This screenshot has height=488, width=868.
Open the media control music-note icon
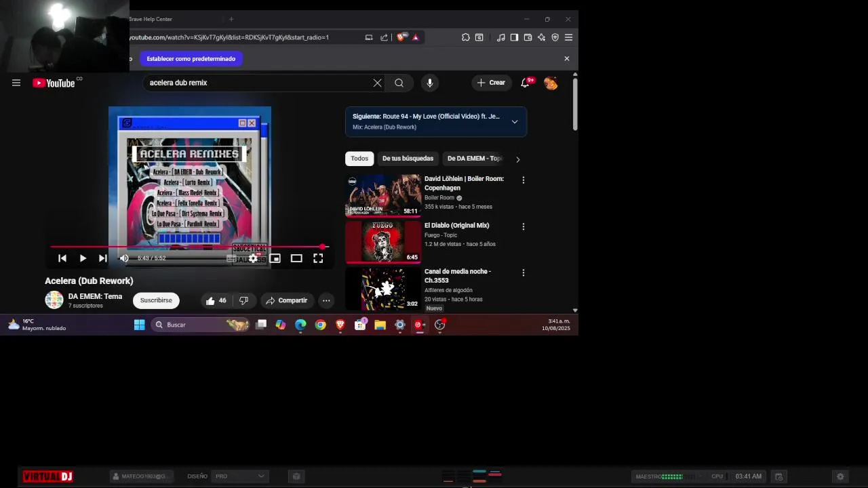click(500, 37)
